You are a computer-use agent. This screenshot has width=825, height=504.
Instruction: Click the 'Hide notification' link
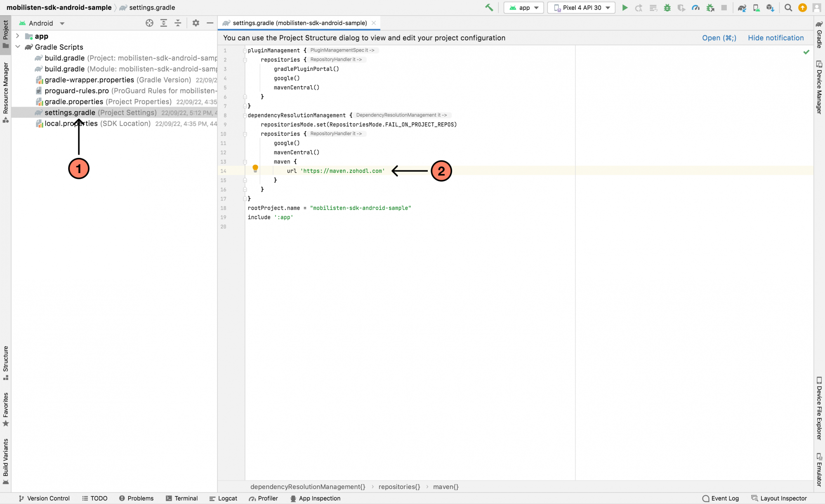pos(775,38)
